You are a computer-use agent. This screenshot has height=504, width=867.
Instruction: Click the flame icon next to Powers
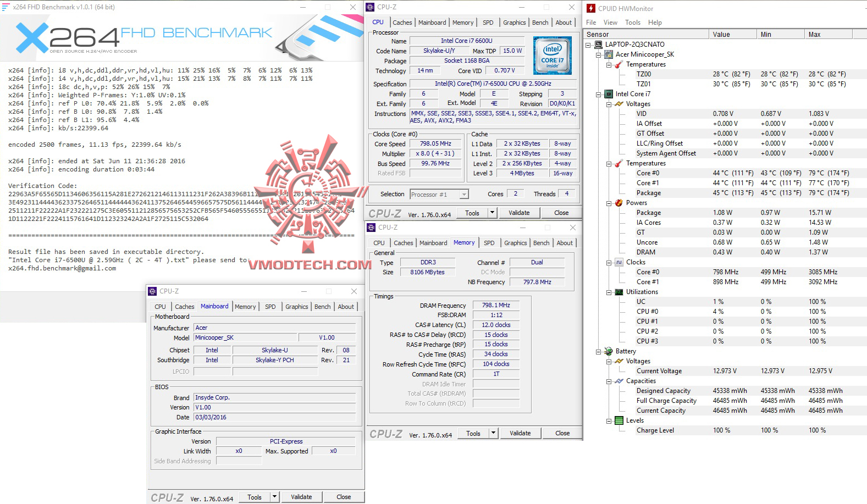(619, 203)
